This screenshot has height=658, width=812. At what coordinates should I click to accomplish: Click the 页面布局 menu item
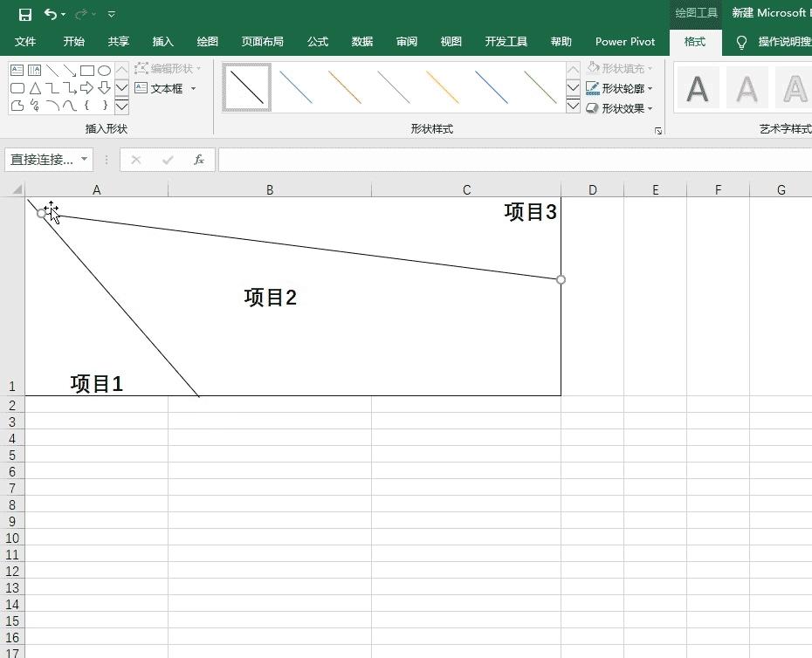click(x=264, y=41)
